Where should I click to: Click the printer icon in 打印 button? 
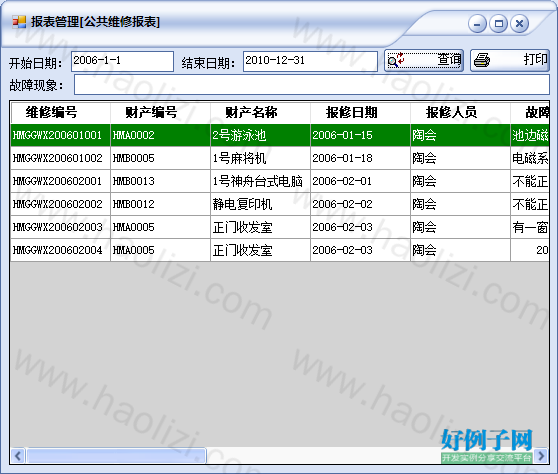tap(482, 60)
